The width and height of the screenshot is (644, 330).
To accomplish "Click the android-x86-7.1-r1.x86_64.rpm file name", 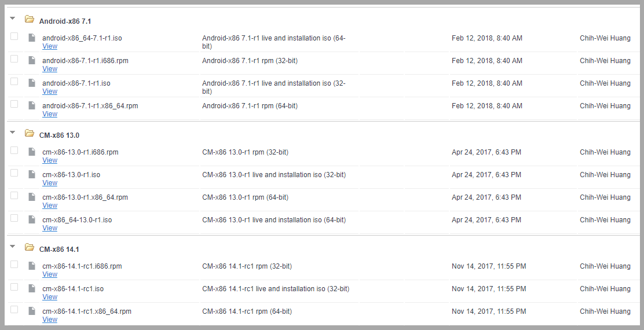I will 90,106.
